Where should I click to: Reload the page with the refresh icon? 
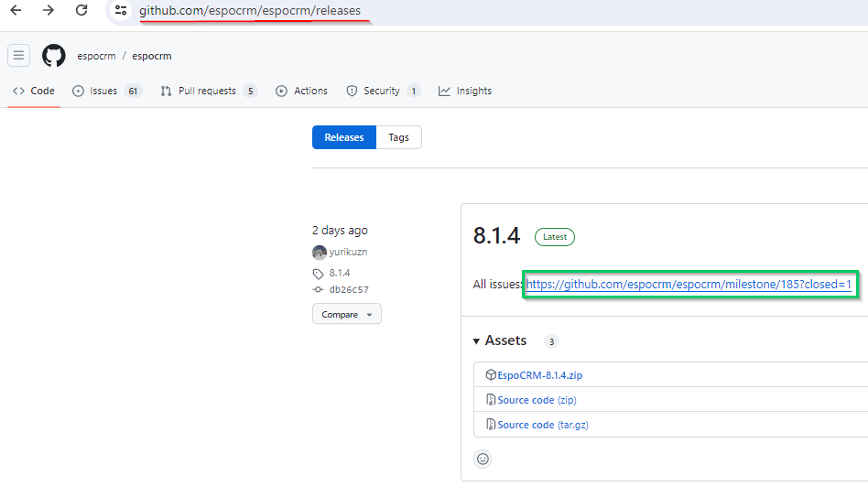[81, 10]
